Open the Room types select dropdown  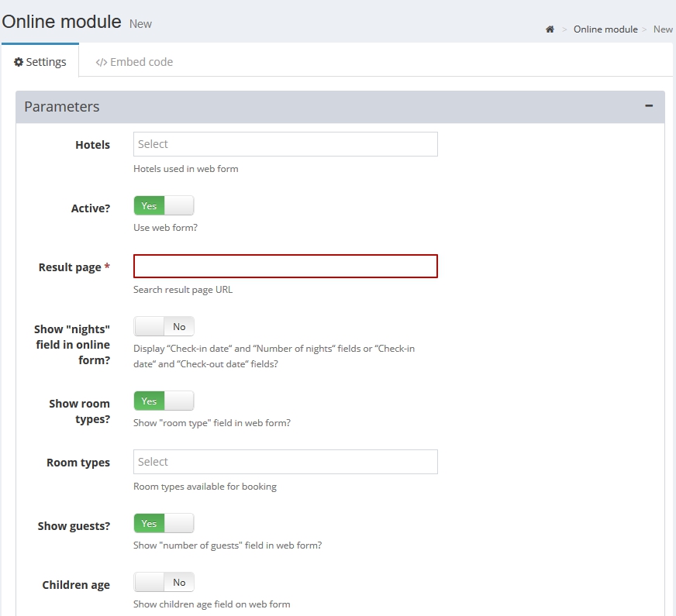pos(285,462)
